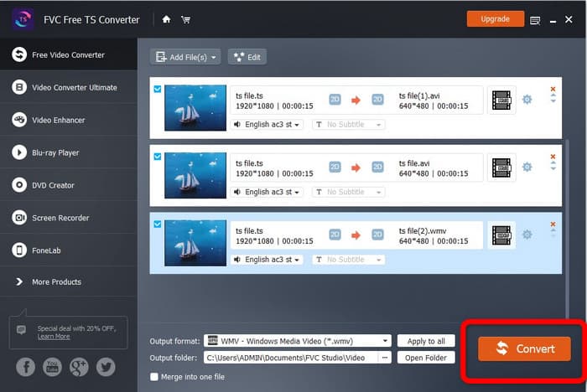The width and height of the screenshot is (587, 392).
Task: Remove ts file.avi row with X
Action: 553,157
